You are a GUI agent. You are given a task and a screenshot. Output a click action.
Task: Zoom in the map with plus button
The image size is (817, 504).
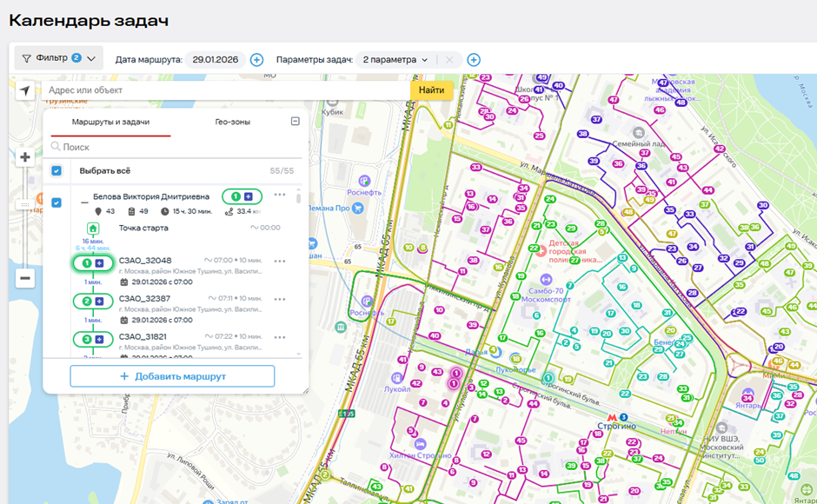(25, 157)
